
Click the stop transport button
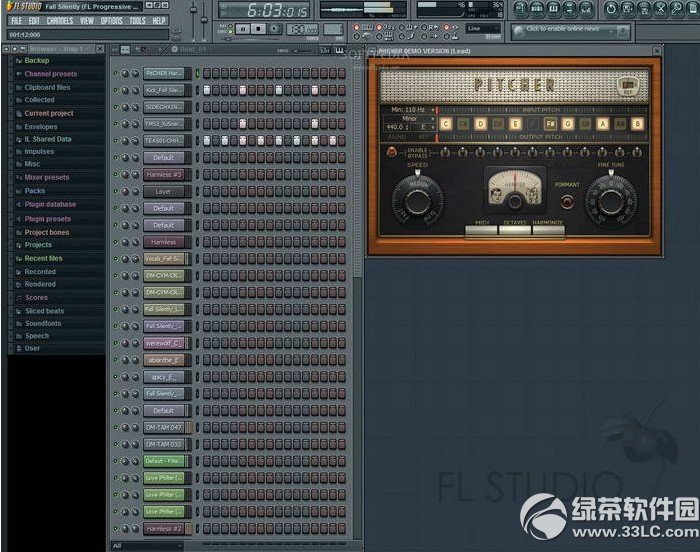[258, 29]
